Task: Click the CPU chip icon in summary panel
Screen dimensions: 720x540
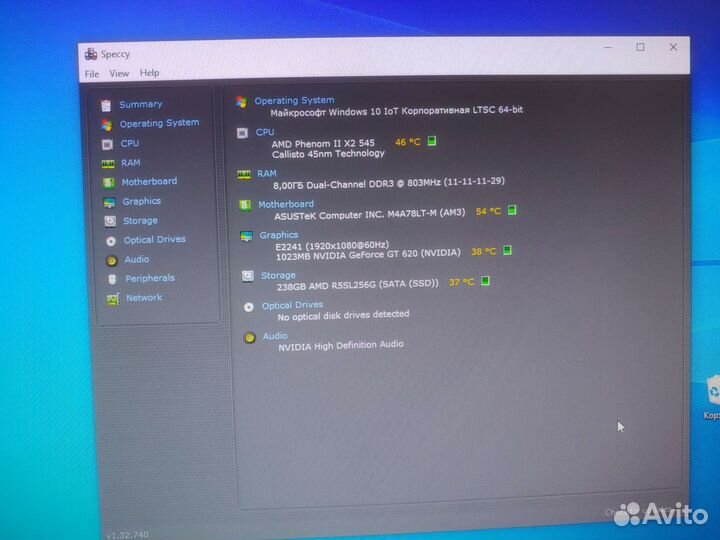Action: 242,133
